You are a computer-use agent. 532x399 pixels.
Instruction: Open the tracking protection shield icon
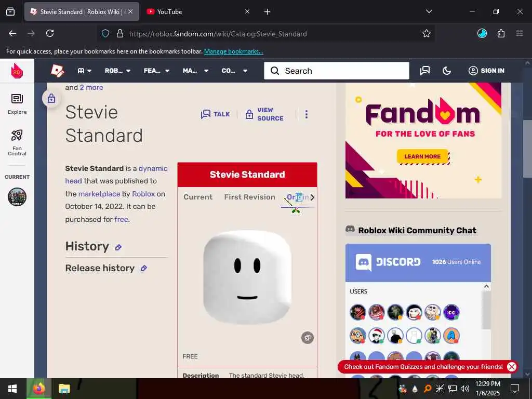(105, 33)
